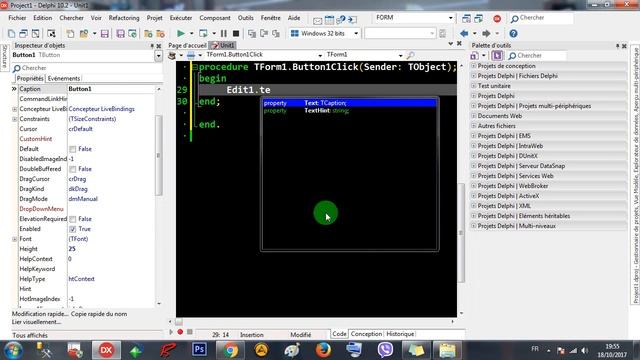The width and height of the screenshot is (640, 360).
Task: Open Photoshop from the taskbar
Action: point(199,350)
